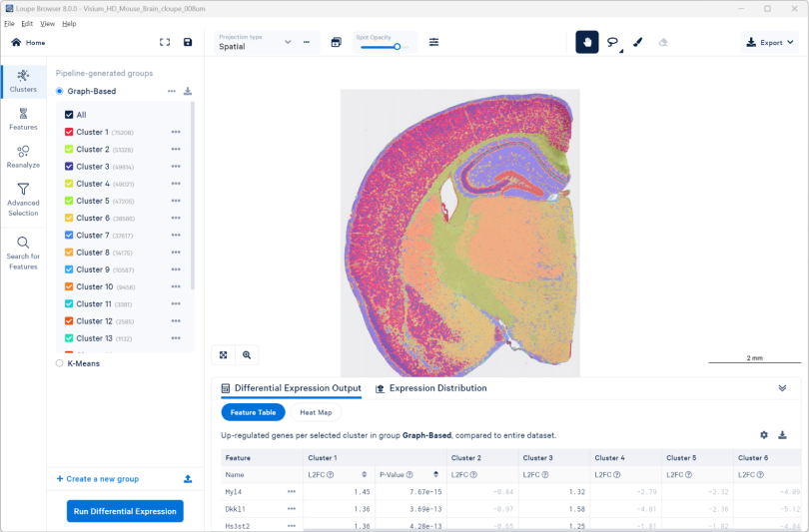The height and width of the screenshot is (532, 809).
Task: Open the view settings sliders icon
Action: click(x=434, y=43)
